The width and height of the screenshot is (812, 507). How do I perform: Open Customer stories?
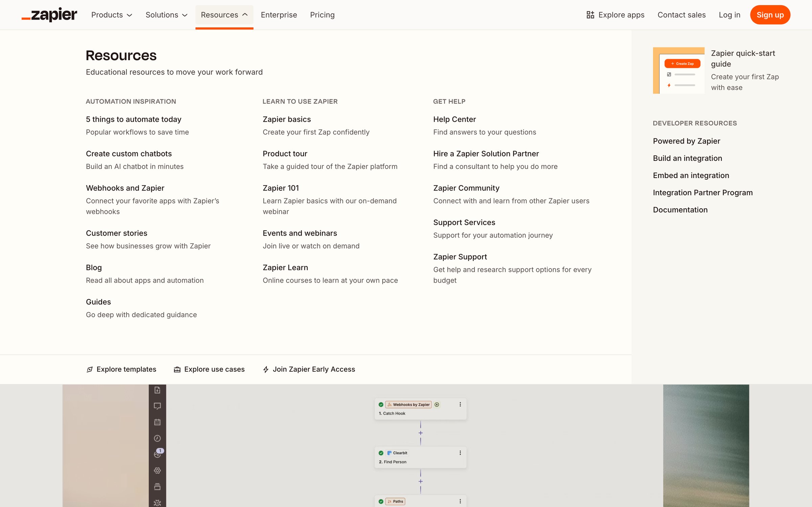117,233
